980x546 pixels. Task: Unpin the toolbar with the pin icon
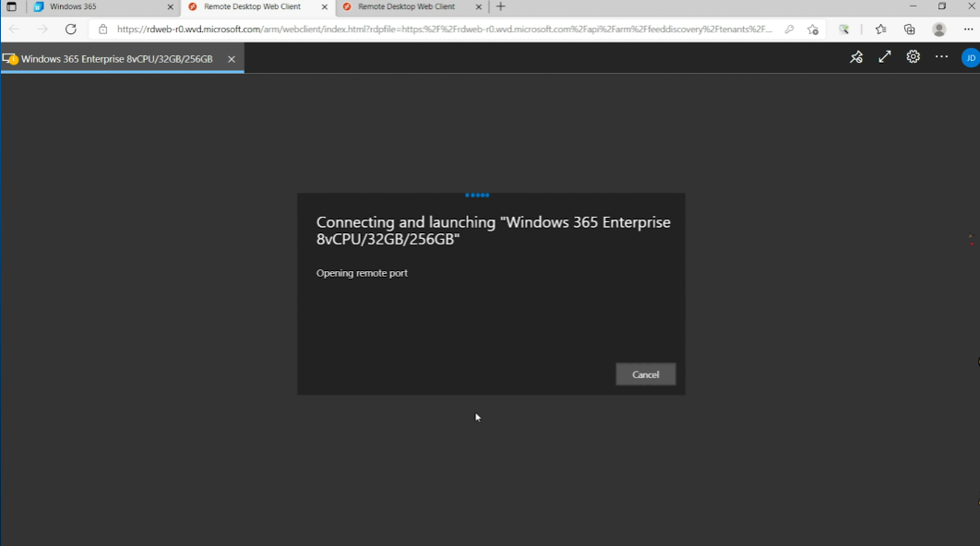point(856,57)
